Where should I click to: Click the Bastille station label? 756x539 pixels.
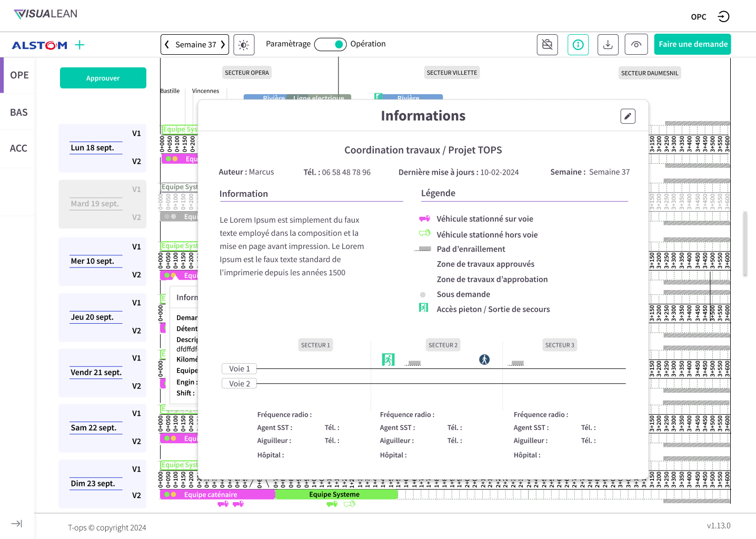[x=170, y=91]
